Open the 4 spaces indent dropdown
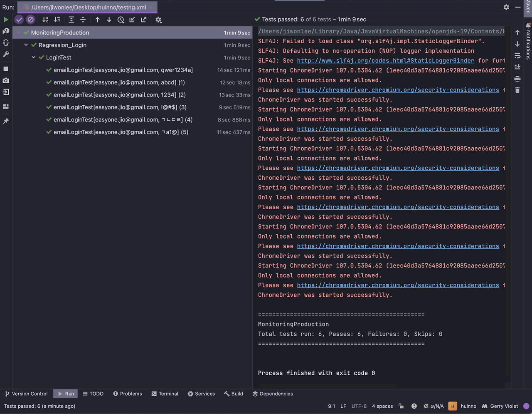The image size is (532, 414). tap(382, 406)
